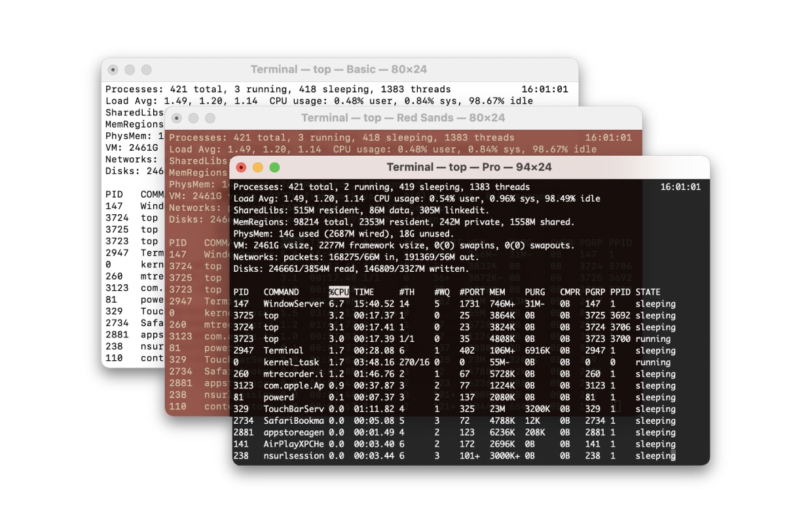The width and height of the screenshot is (812, 524).
Task: Click the CMPR column header in Pro window
Action: point(570,292)
